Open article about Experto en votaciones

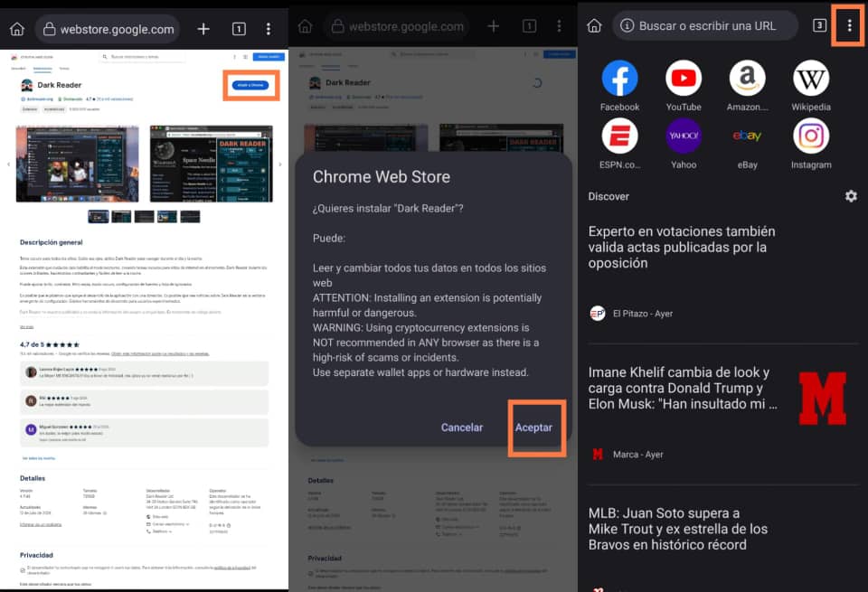coord(682,247)
